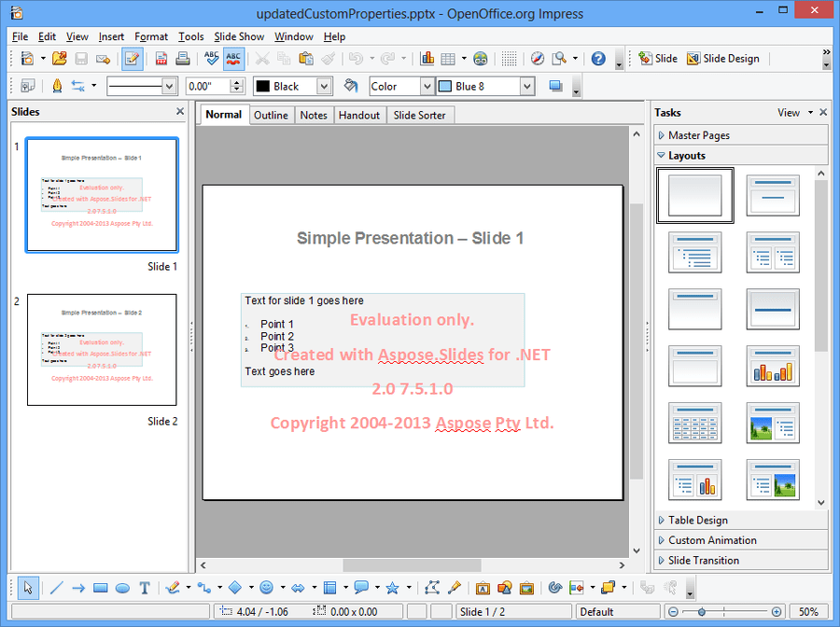Screen dimensions: 840x627
Task: Expand the Custom Animation section
Action: click(741, 539)
